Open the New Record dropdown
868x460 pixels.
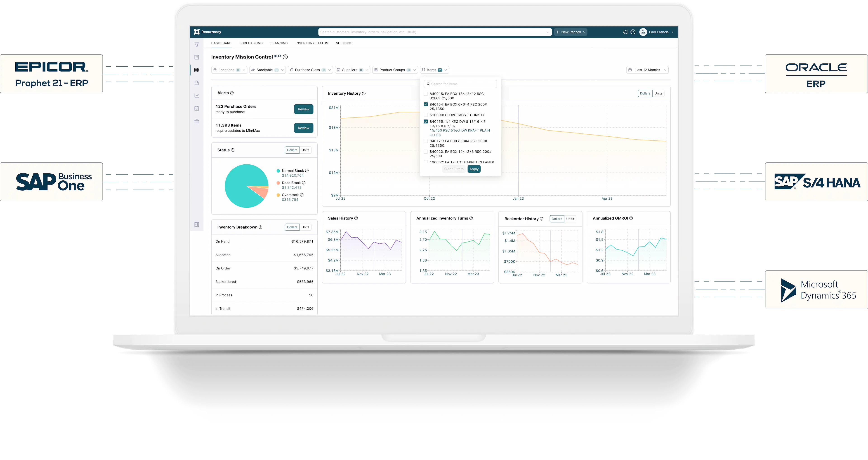click(571, 32)
